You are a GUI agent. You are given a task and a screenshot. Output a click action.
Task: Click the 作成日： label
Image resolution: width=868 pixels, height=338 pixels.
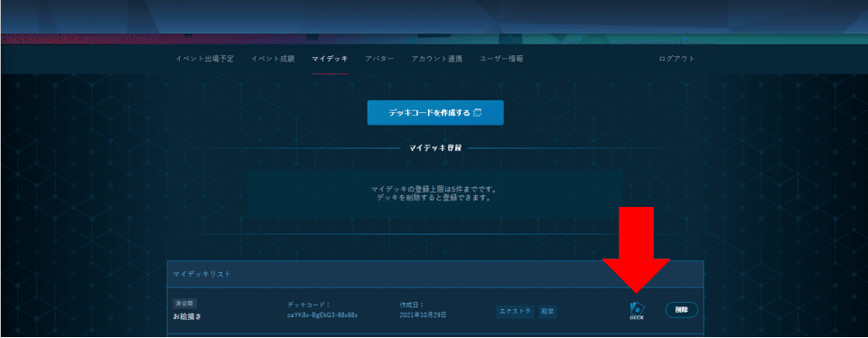click(x=411, y=305)
